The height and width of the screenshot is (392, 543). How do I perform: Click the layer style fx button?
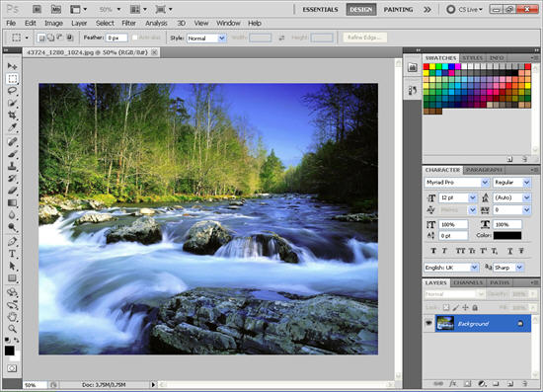pyautogui.click(x=452, y=384)
